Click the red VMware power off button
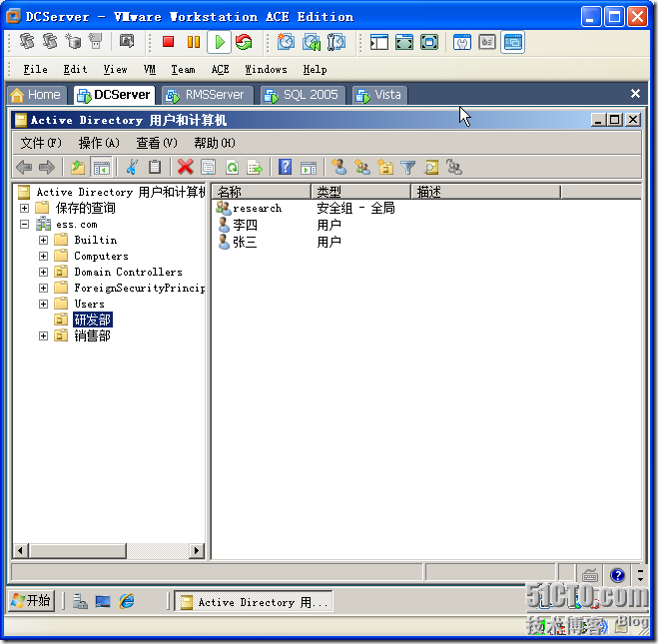The image size is (658, 644). pyautogui.click(x=169, y=42)
